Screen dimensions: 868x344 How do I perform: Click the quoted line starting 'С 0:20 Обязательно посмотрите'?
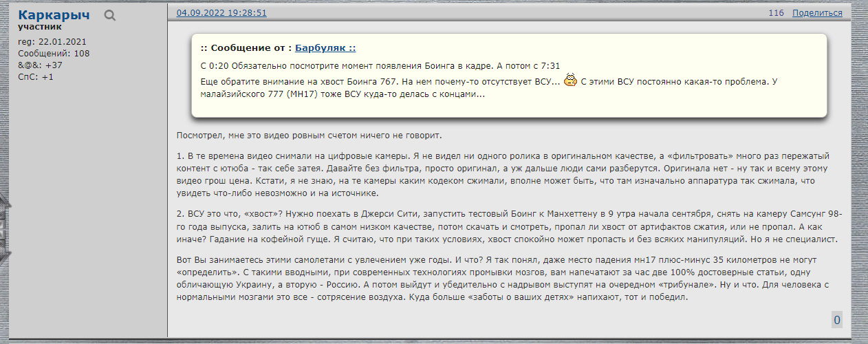(380, 66)
